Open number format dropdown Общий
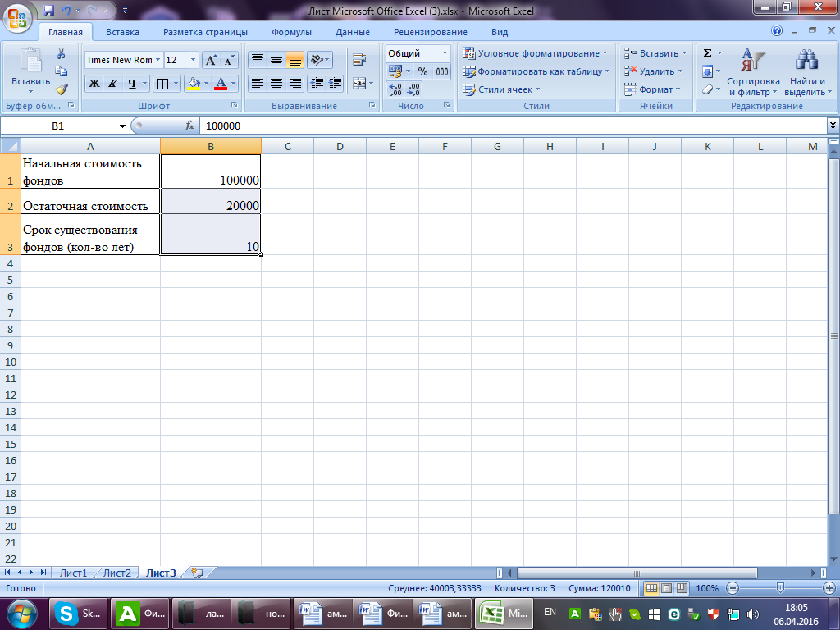The height and width of the screenshot is (630, 840). pyautogui.click(x=445, y=53)
